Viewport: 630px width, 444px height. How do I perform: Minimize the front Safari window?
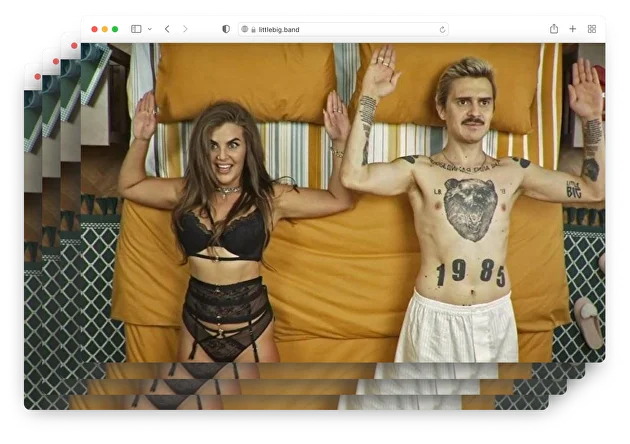[104, 29]
